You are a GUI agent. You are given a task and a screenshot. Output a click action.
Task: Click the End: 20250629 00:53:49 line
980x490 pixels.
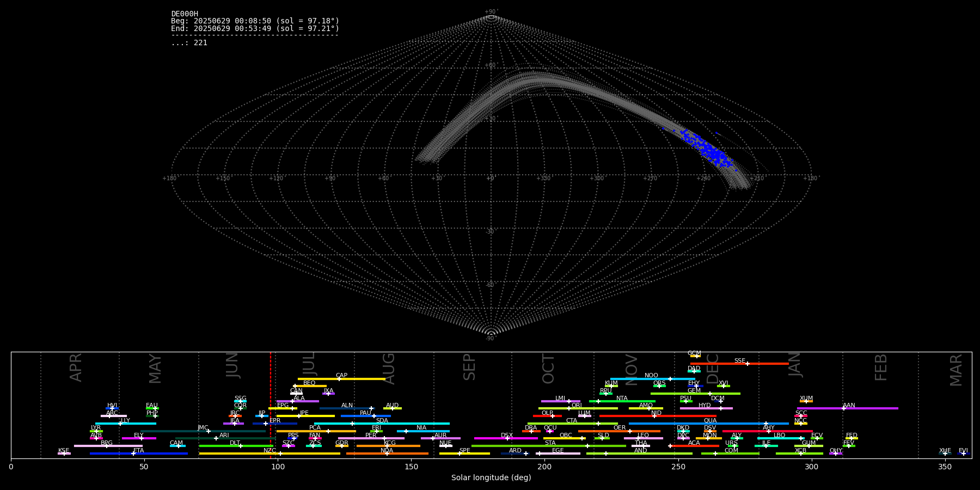pyautogui.click(x=255, y=29)
